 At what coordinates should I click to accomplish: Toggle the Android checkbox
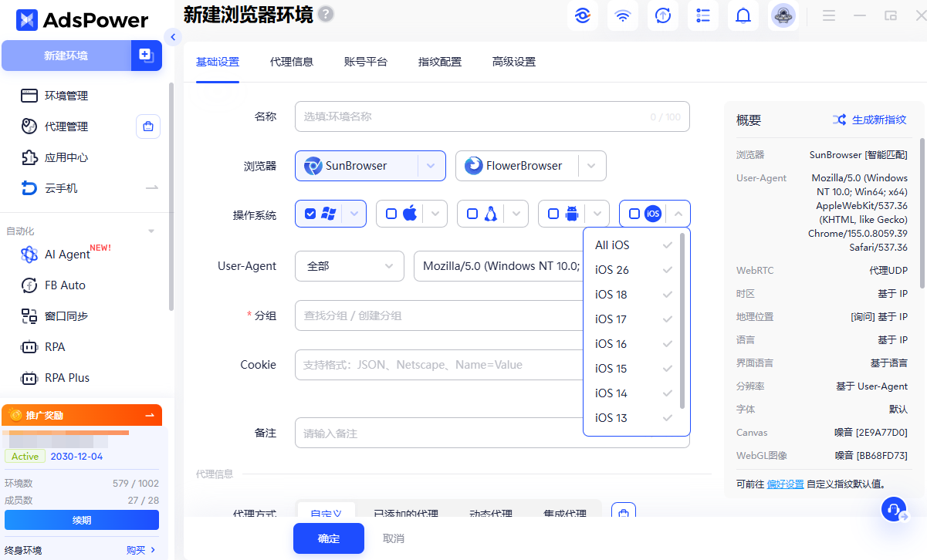553,214
